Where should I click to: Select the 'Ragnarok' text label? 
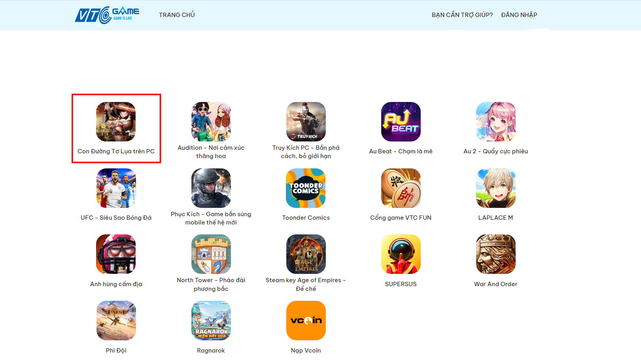[x=211, y=351]
